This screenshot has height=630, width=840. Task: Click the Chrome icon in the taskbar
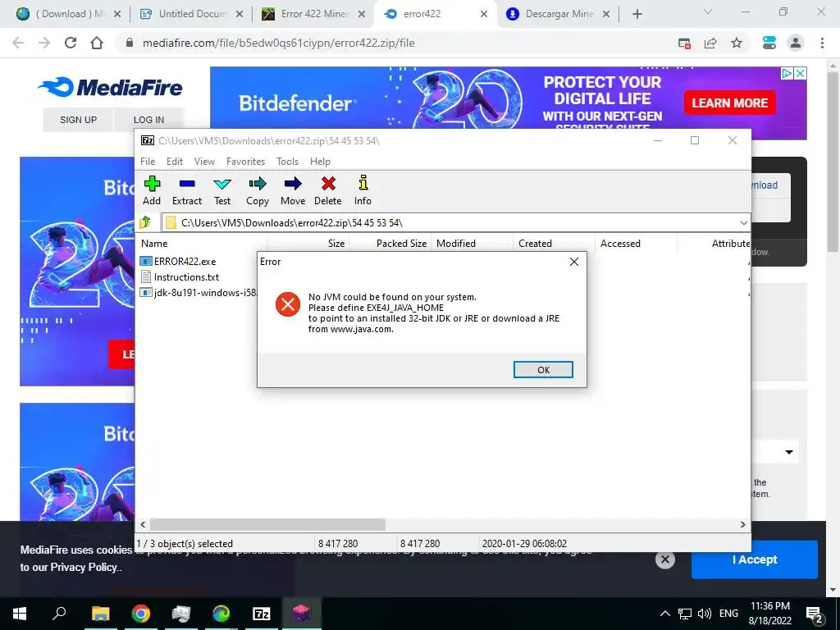point(140,614)
